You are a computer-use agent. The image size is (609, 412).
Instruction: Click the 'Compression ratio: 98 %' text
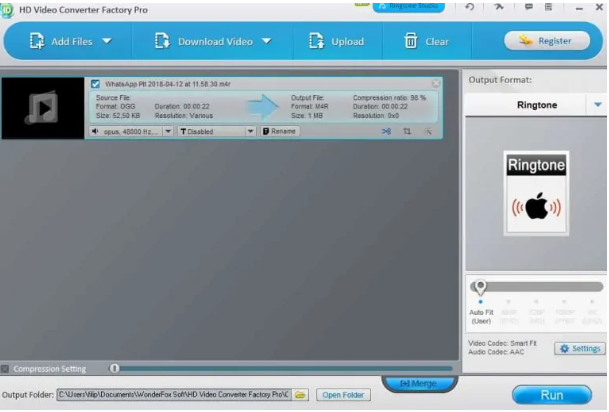[389, 98]
